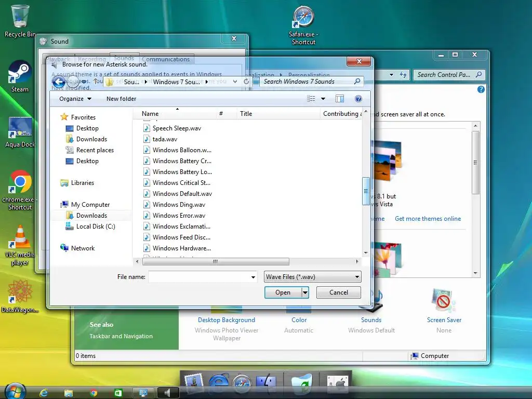The height and width of the screenshot is (399, 532).
Task: Select Libraries in the navigation pane
Action: tap(83, 183)
